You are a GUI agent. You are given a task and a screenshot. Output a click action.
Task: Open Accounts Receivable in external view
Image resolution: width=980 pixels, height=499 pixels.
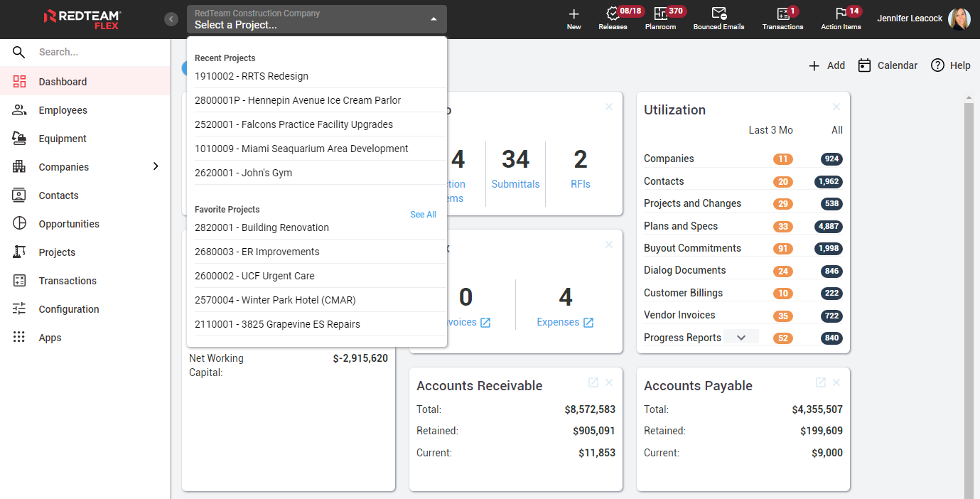click(593, 382)
